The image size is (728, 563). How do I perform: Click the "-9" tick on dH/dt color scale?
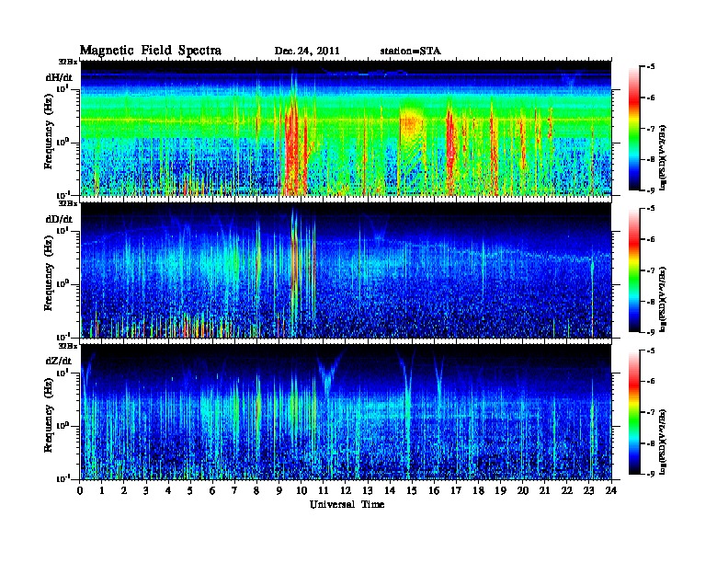point(651,190)
